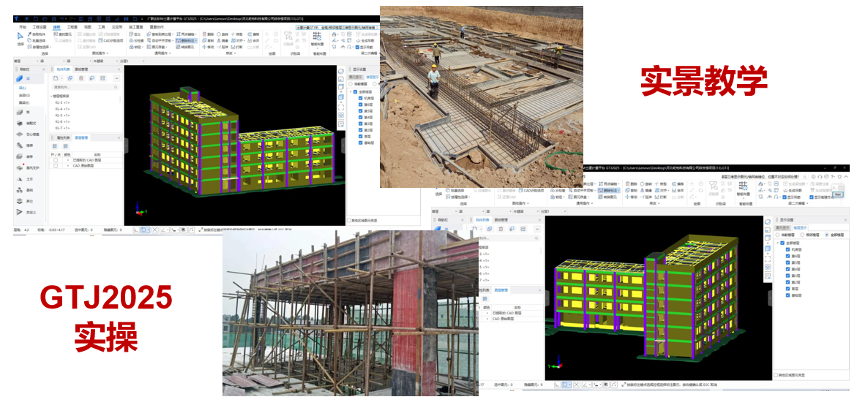Open CAD识别选项 in upper-left window ribbon
Image resolution: width=868 pixels, height=405 pixels.
pyautogui.click(x=111, y=40)
